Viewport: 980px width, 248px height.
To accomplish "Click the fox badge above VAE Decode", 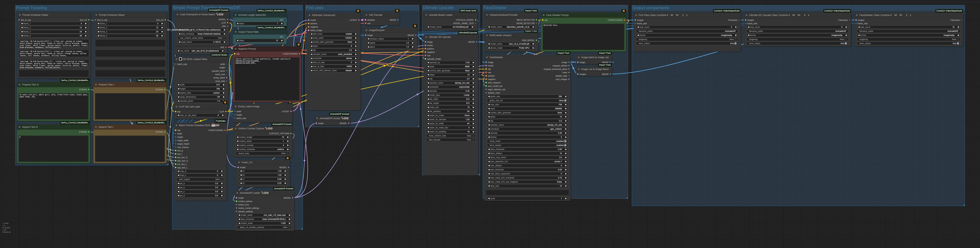I will tap(397, 11).
